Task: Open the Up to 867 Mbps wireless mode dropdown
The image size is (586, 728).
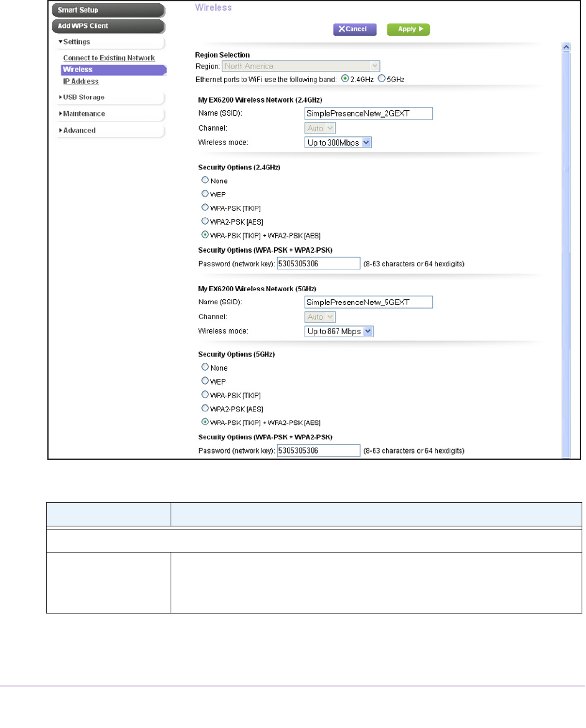Action: click(x=339, y=332)
